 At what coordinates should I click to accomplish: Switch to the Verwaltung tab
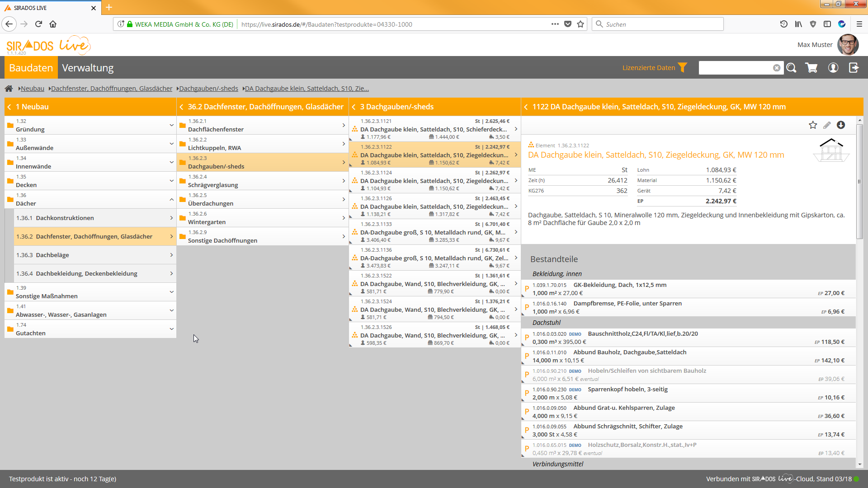pyautogui.click(x=88, y=68)
